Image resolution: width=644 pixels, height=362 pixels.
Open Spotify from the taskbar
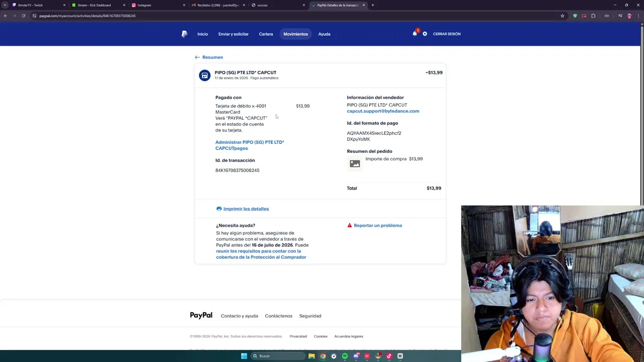click(345, 356)
